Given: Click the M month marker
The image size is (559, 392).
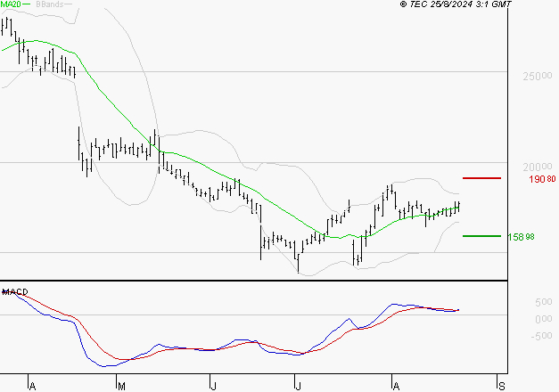Looking at the screenshot, I should pos(121,387).
